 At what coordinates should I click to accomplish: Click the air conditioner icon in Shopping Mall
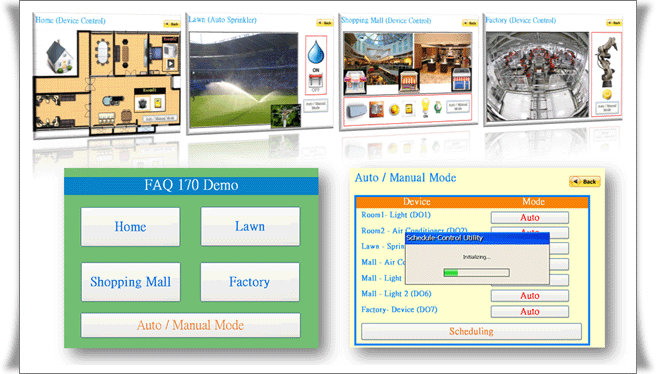coord(356,110)
